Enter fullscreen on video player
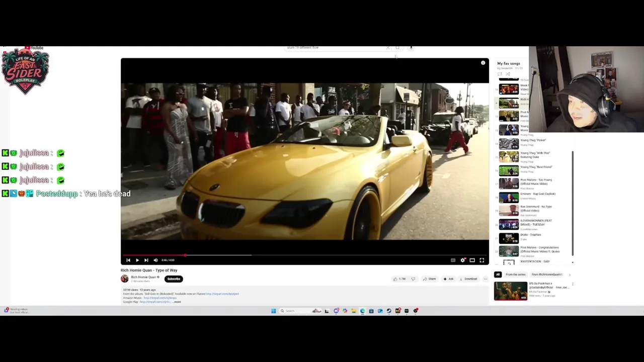 [x=482, y=260]
